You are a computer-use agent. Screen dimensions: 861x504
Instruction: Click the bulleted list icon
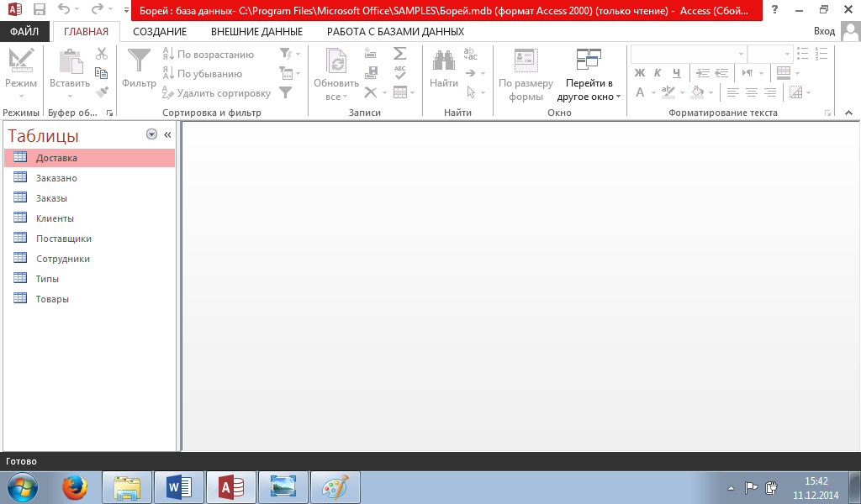[803, 54]
